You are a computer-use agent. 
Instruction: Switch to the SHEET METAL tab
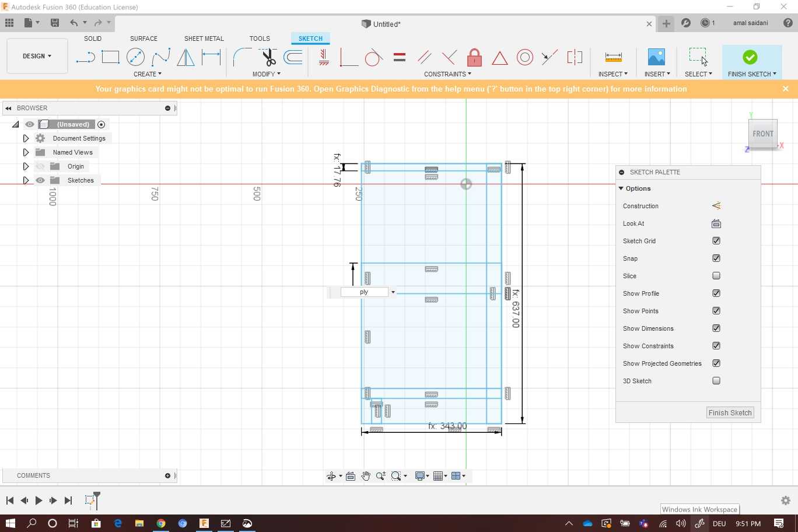(x=204, y=38)
